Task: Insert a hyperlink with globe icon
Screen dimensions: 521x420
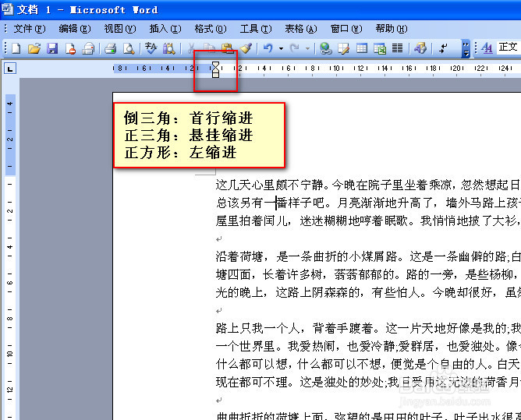Action: pyautogui.click(x=326, y=48)
